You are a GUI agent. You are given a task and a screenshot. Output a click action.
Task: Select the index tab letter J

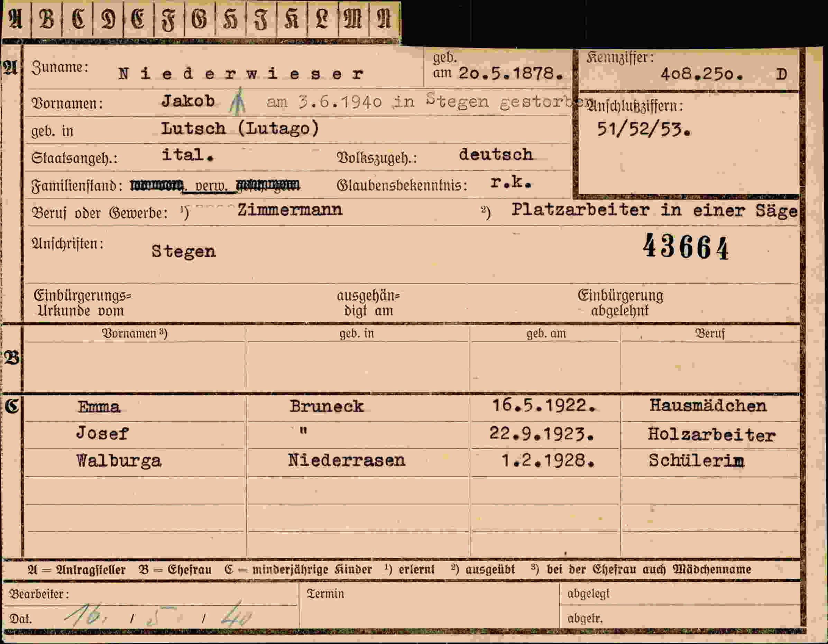(261, 20)
